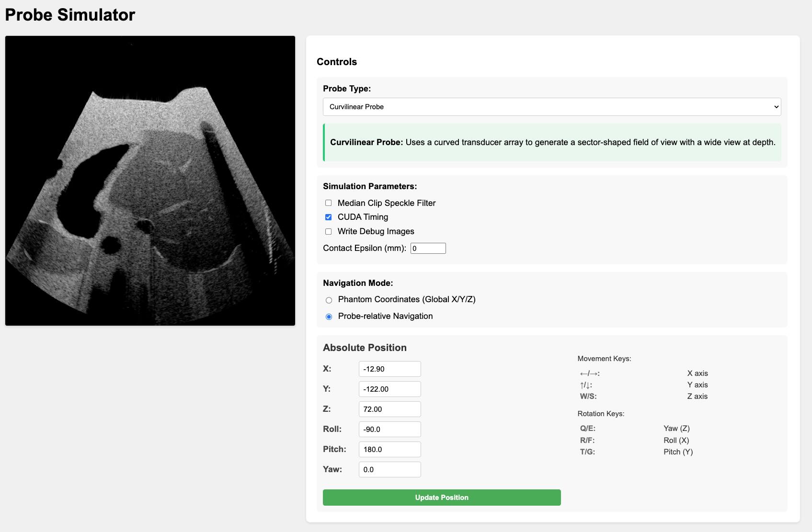Click the Y coordinate field showing -122.00
The image size is (812, 532).
point(389,389)
